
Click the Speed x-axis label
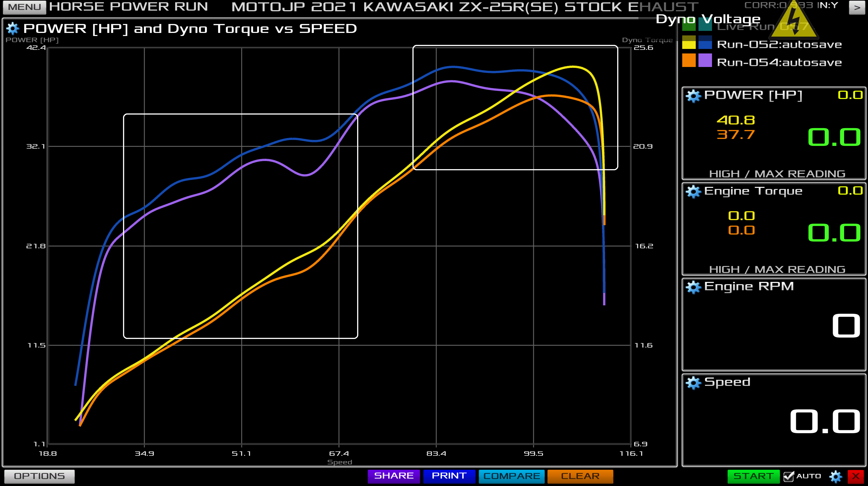click(340, 462)
